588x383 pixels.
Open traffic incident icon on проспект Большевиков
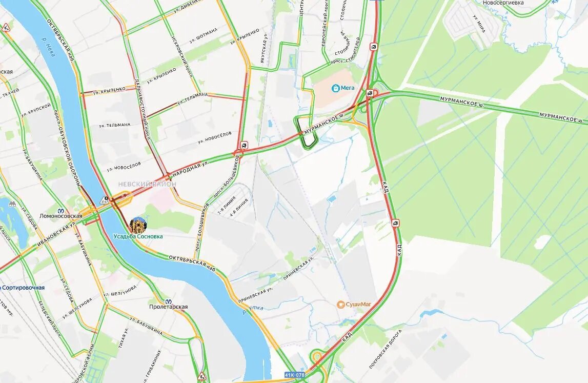[x=244, y=146]
